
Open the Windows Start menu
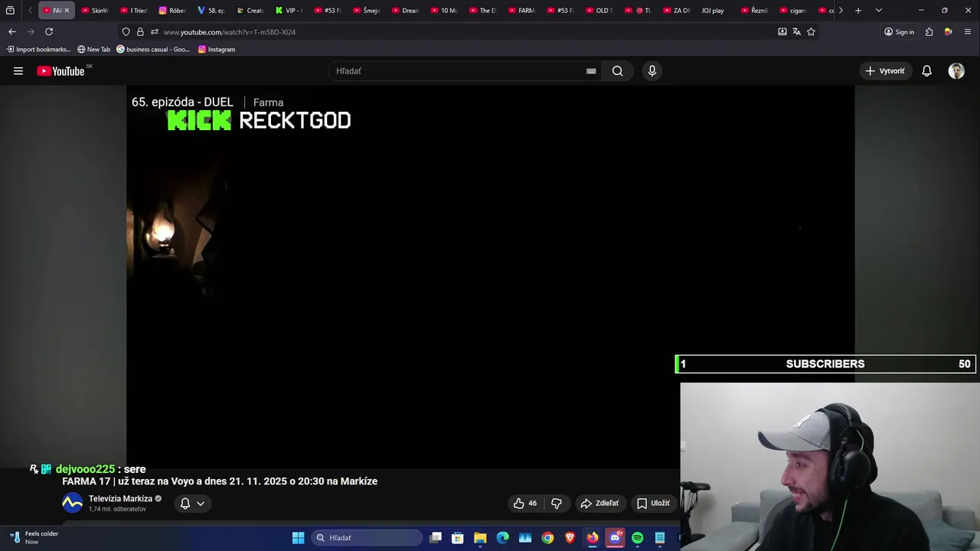tap(299, 538)
